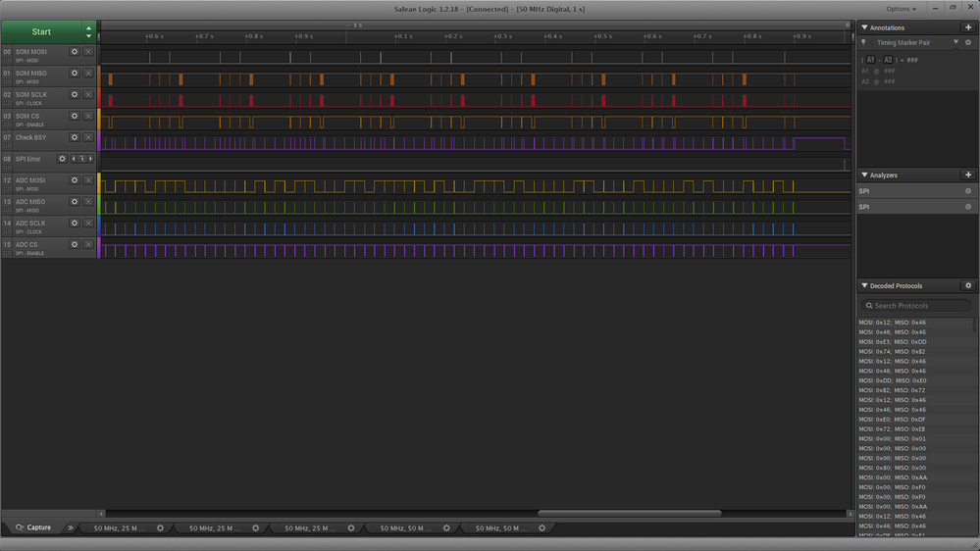Click the timing marker pin icon
980x551 pixels.
pos(863,42)
